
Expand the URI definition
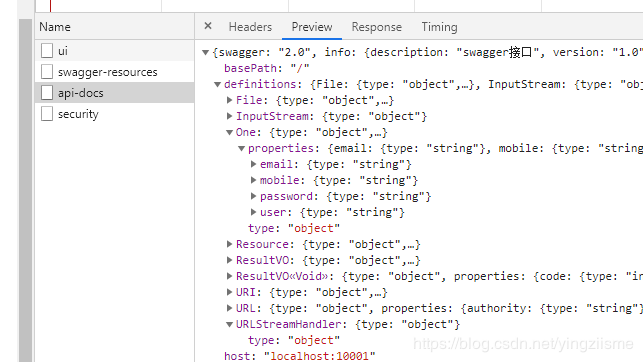(230, 292)
